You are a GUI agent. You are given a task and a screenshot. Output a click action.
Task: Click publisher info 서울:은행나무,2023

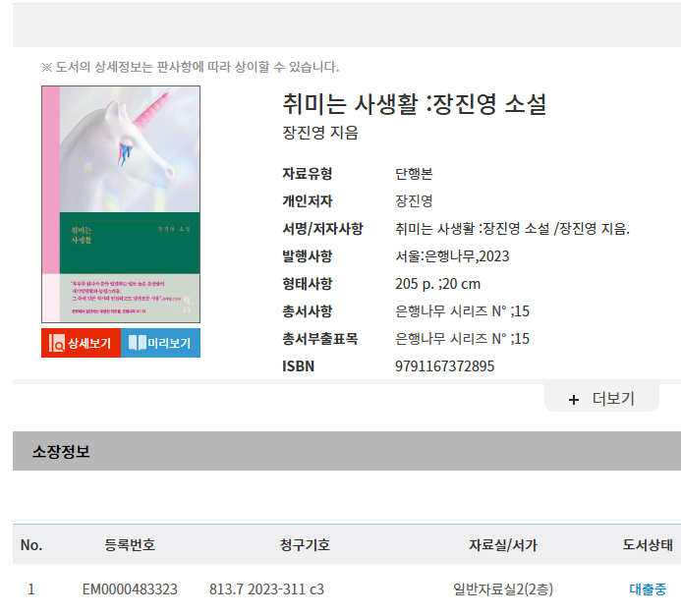click(x=452, y=256)
